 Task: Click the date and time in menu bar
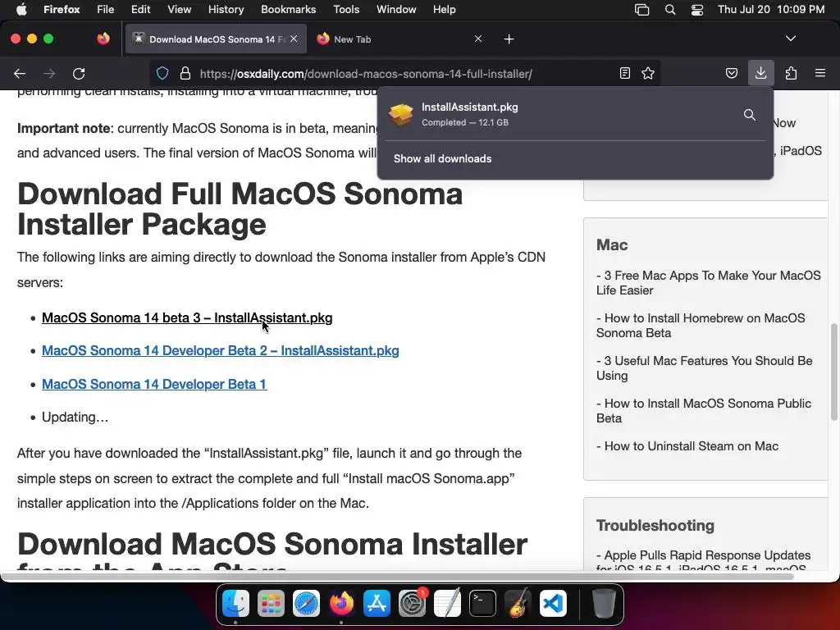[771, 9]
